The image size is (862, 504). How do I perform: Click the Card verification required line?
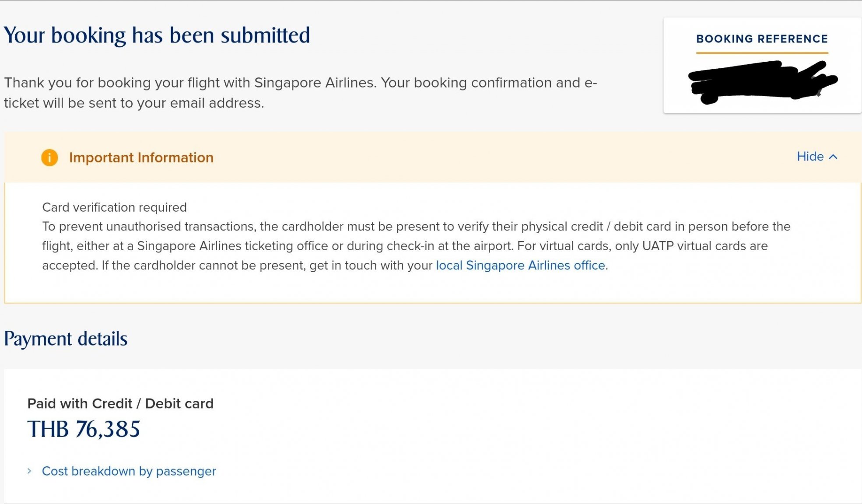click(x=114, y=207)
